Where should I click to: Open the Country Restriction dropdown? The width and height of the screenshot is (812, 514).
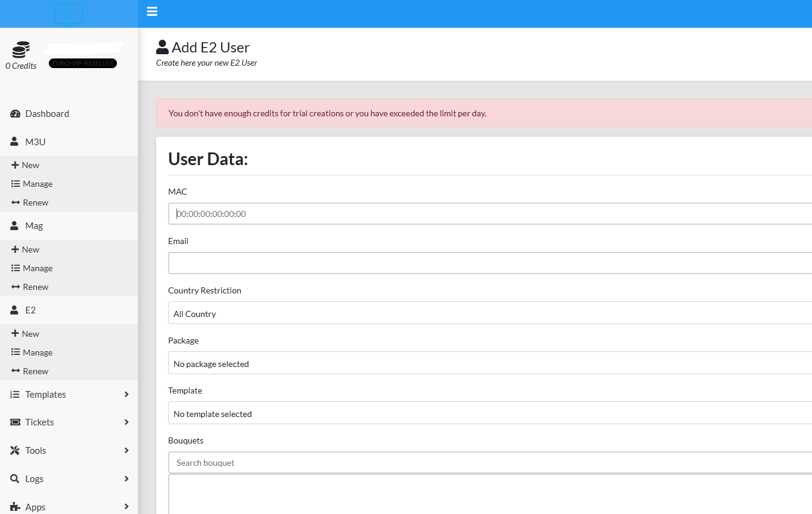point(489,313)
